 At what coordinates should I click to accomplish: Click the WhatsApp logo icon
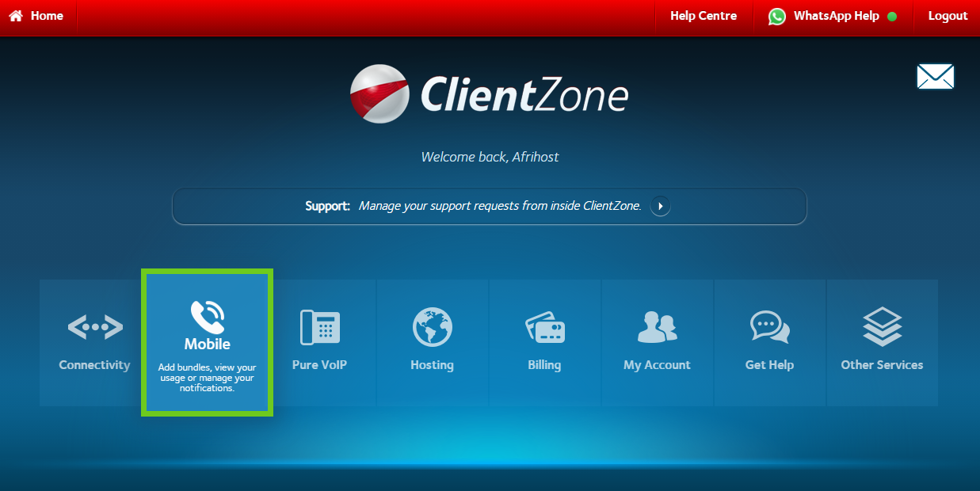(x=777, y=17)
